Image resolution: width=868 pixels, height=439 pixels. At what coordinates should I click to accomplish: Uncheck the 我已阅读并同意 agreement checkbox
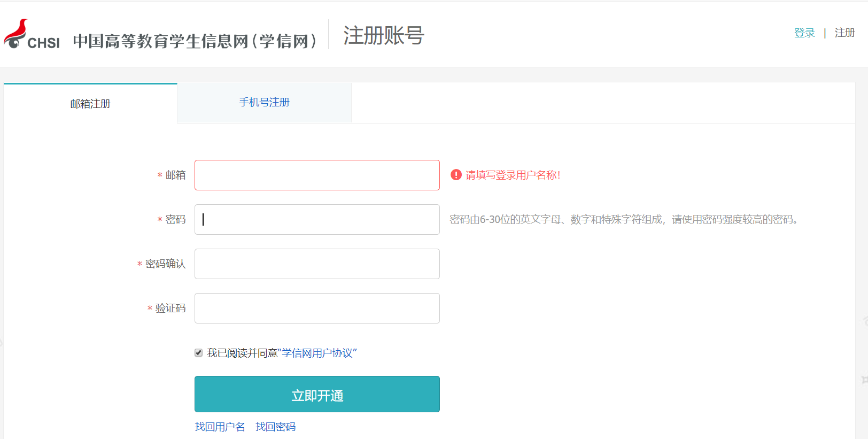coord(199,353)
